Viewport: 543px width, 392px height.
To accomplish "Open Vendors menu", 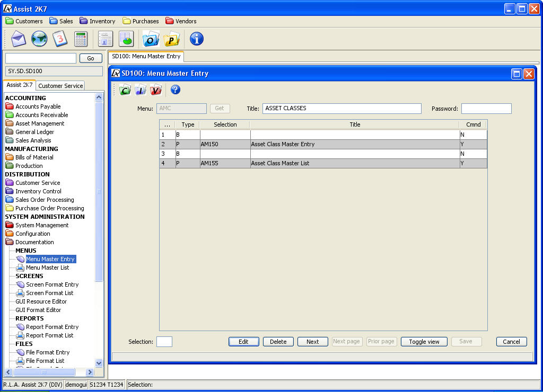I will (x=181, y=21).
